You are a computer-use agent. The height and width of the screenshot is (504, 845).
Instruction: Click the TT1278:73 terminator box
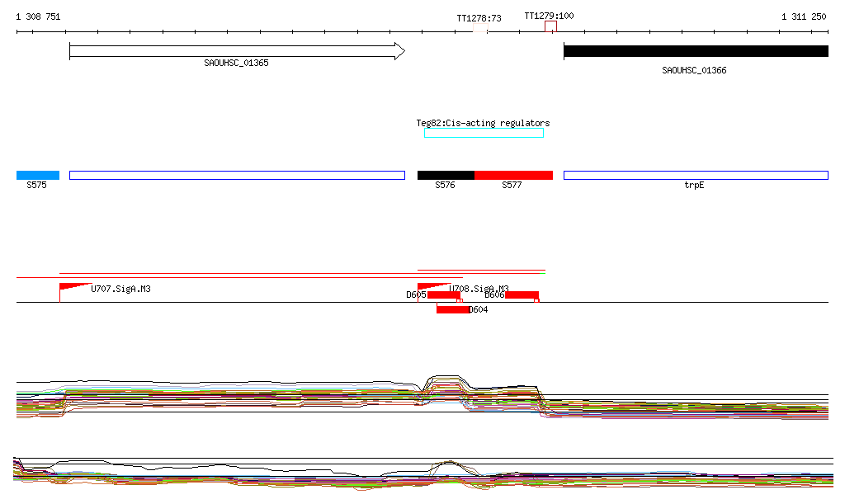tap(479, 28)
